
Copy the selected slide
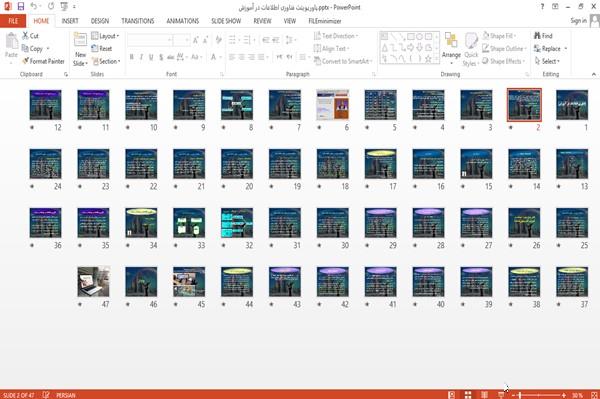point(32,49)
